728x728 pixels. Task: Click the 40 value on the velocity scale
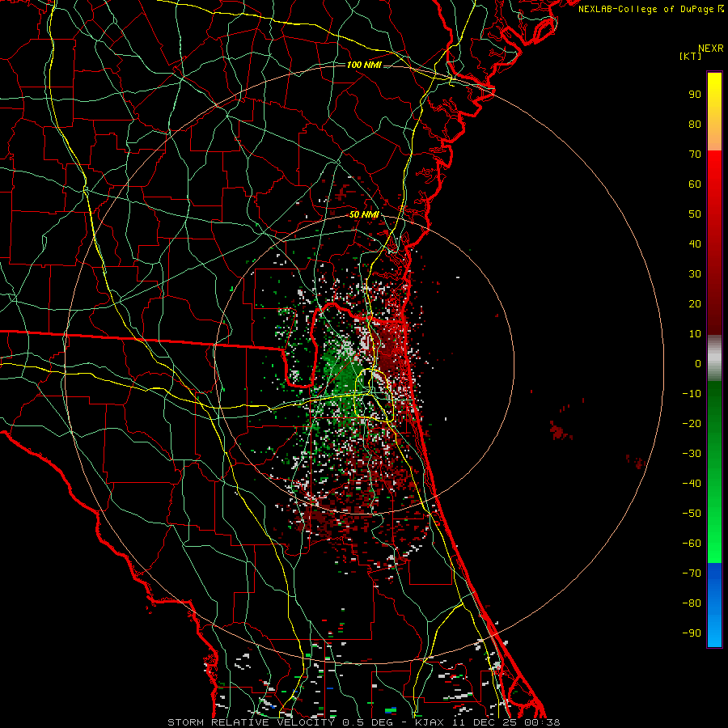[695, 243]
